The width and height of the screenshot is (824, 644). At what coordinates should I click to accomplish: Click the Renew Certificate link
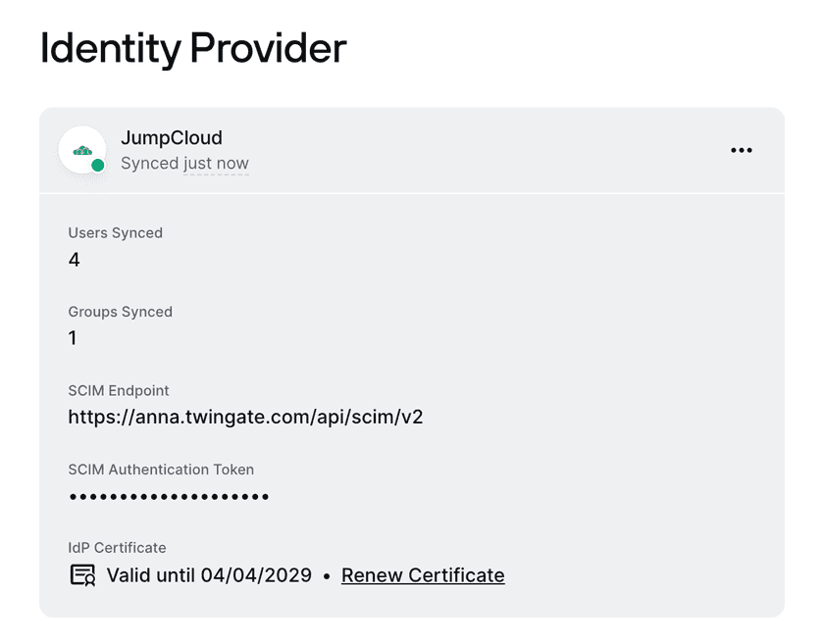[423, 575]
